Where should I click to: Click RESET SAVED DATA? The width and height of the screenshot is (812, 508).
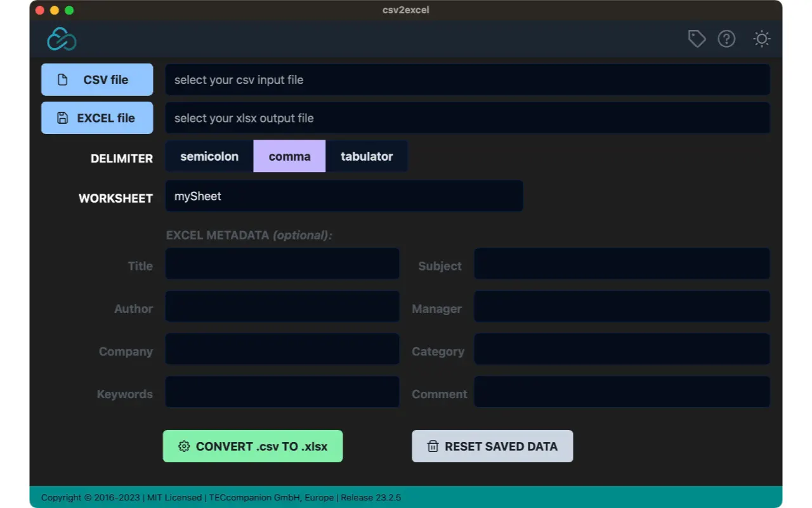pyautogui.click(x=492, y=446)
